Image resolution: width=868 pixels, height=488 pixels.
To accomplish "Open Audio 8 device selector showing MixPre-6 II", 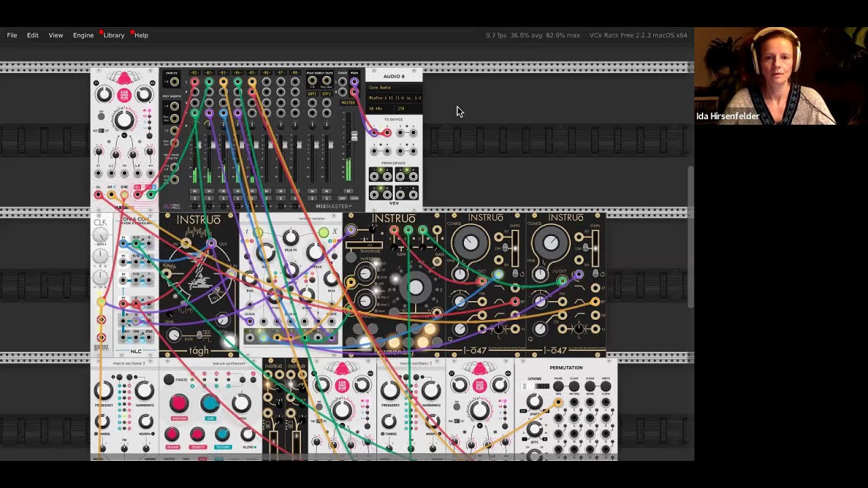I will 394,98.
